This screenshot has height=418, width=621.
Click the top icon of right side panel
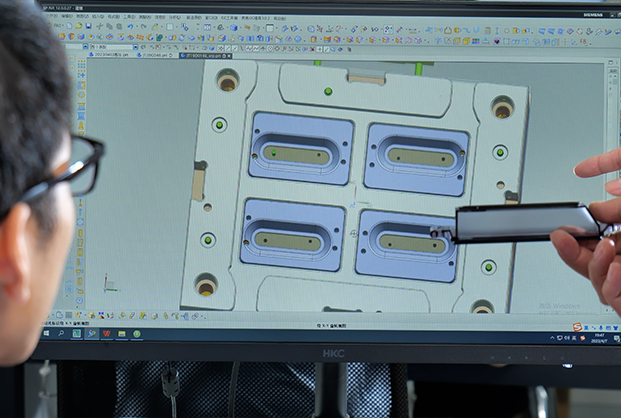610,62
